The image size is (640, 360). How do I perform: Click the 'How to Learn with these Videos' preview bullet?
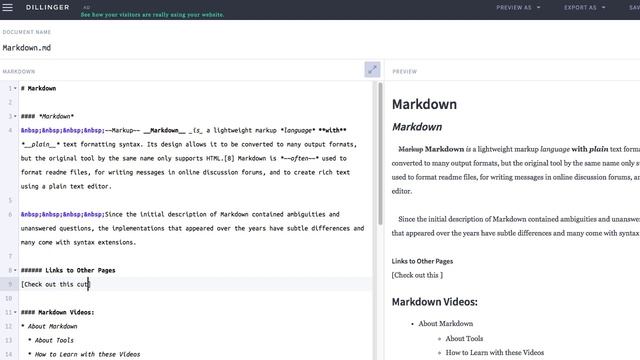coord(495,352)
